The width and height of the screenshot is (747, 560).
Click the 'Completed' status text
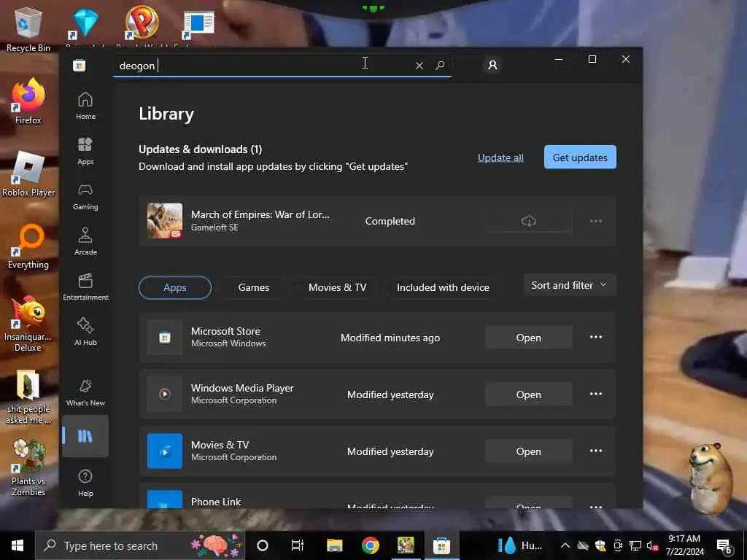[390, 221]
